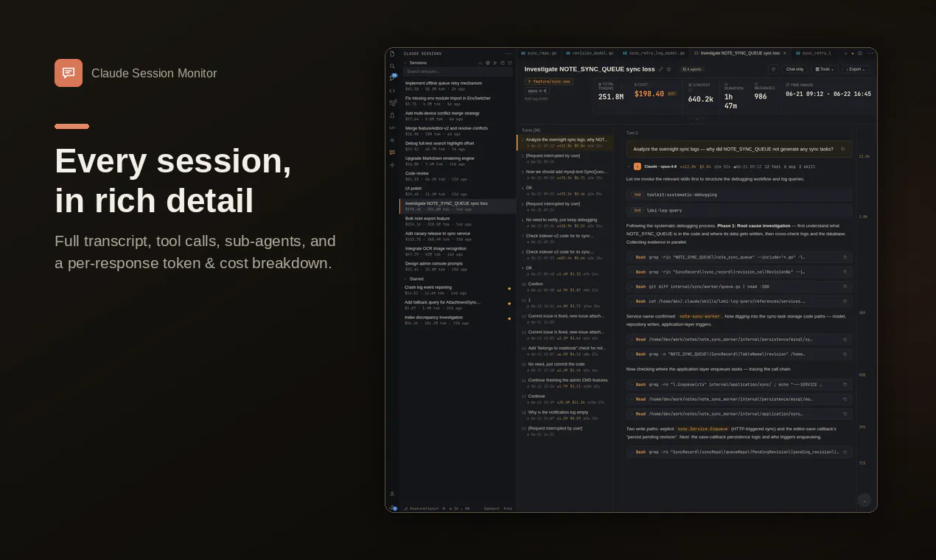Jump to bottom with the round arrow button

point(865,500)
